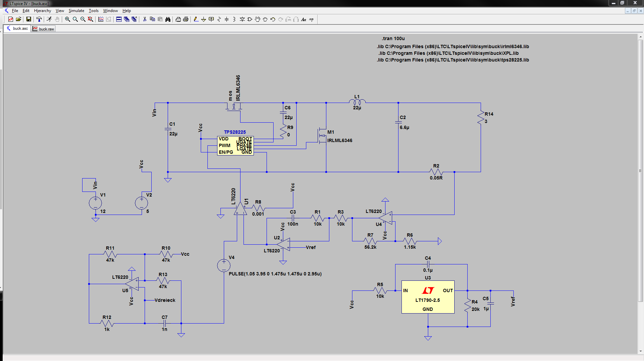Image resolution: width=644 pixels, height=361 pixels.
Task: Click the 56.2k value of R7
Action: tap(370, 247)
